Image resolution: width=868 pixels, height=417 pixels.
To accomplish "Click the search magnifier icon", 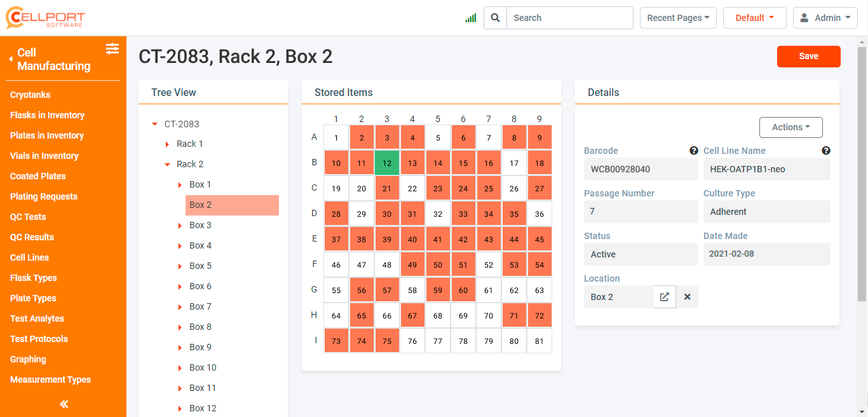I will (x=495, y=18).
